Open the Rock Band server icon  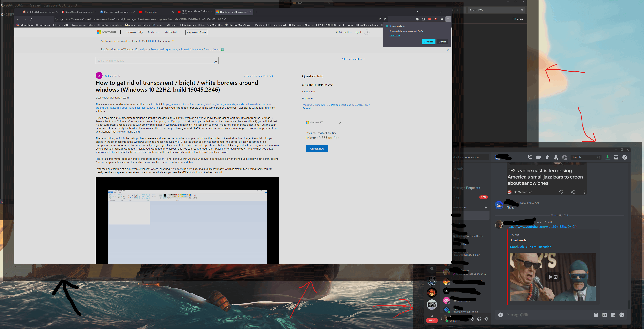click(432, 305)
